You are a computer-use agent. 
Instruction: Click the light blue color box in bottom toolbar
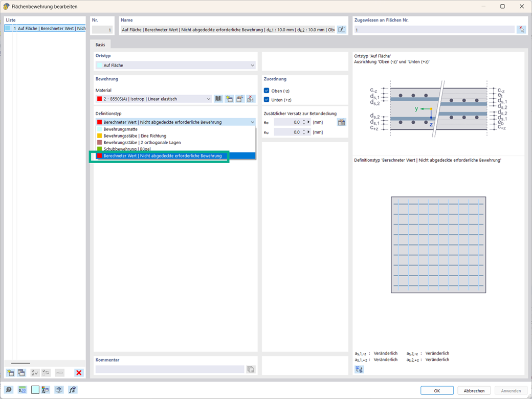(35, 390)
